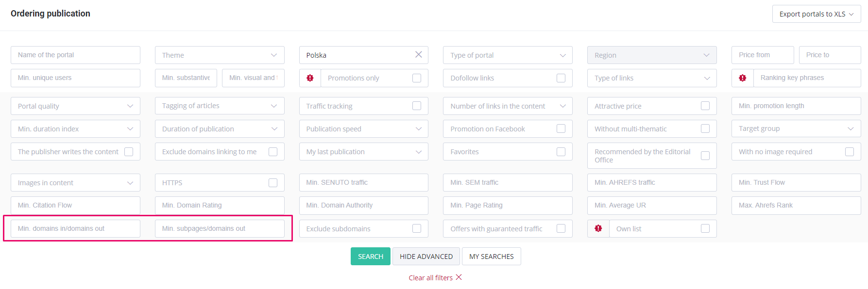Click the red badge beside Promotions only
The width and height of the screenshot is (868, 289).
pos(310,78)
